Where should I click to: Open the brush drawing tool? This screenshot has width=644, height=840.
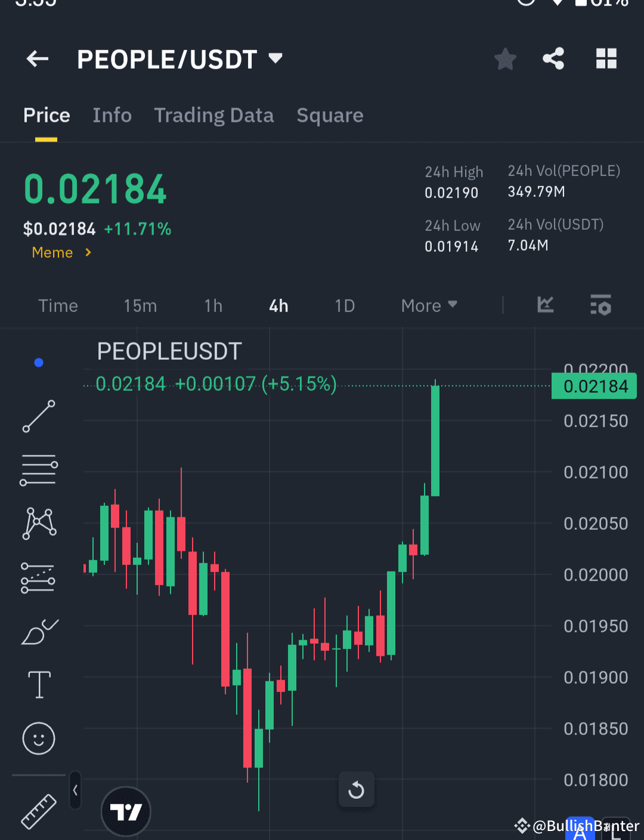click(x=38, y=632)
